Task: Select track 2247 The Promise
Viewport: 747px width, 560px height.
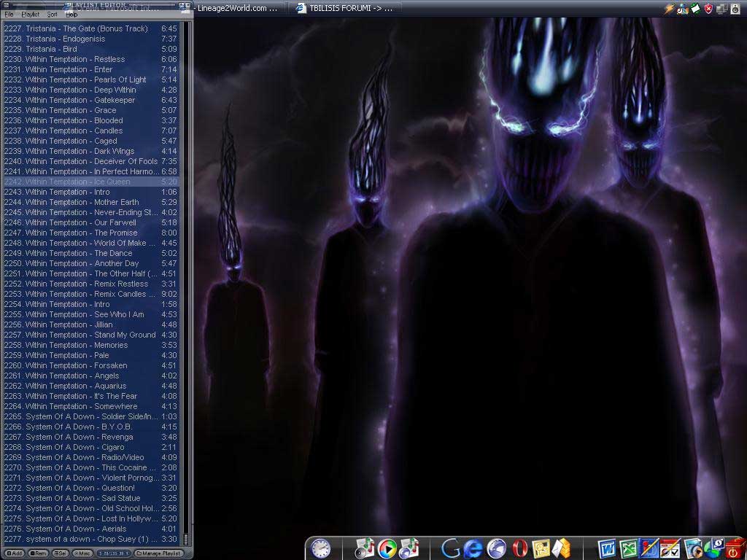Action: click(x=90, y=233)
